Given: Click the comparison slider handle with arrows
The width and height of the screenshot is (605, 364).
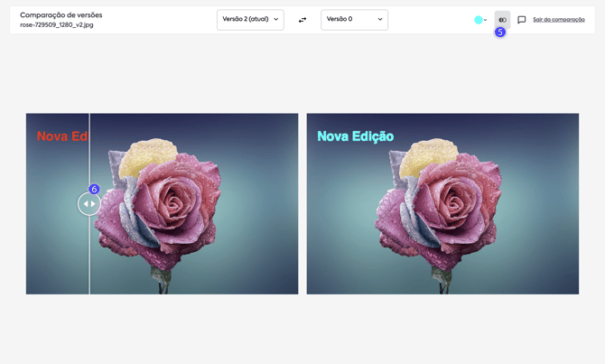Looking at the screenshot, I should click(x=89, y=204).
